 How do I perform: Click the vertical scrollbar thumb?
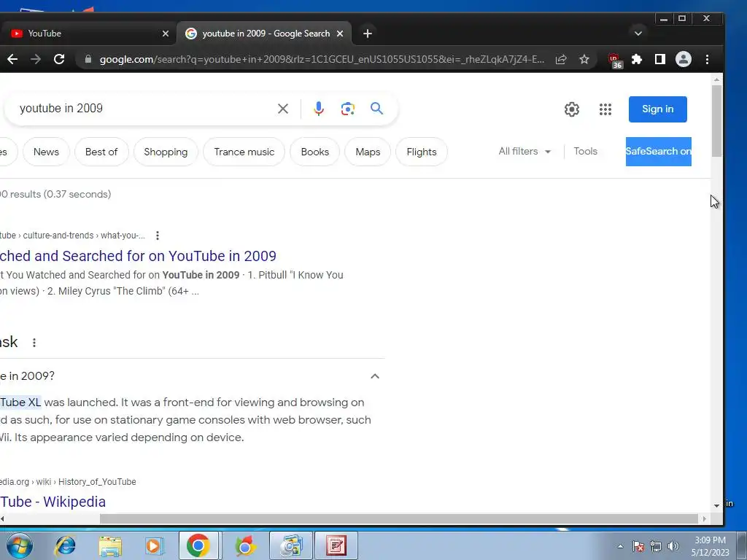(x=716, y=121)
